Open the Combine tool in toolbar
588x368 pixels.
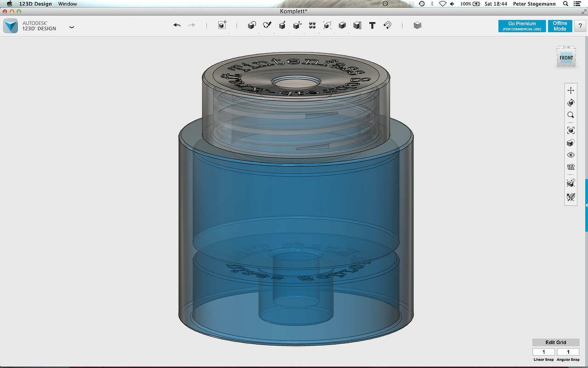342,25
